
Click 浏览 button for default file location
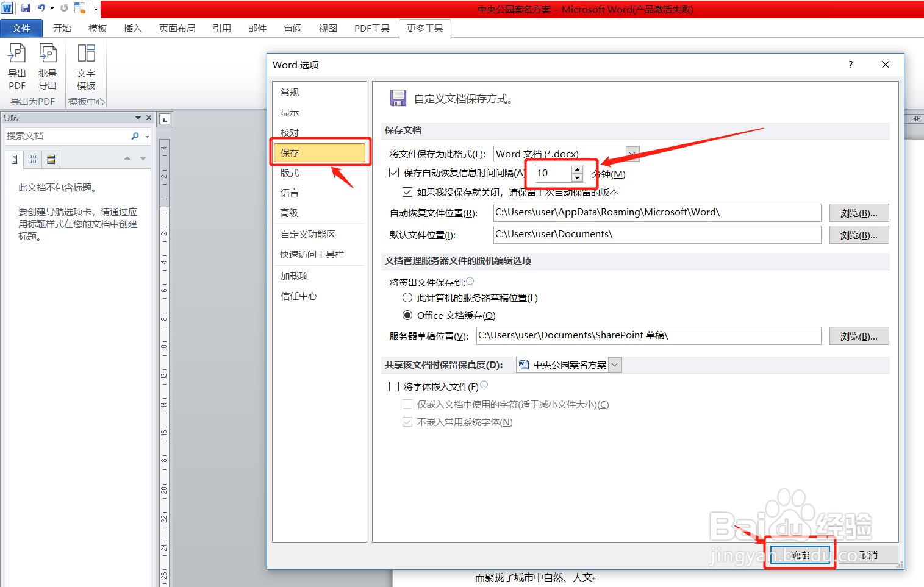point(859,235)
